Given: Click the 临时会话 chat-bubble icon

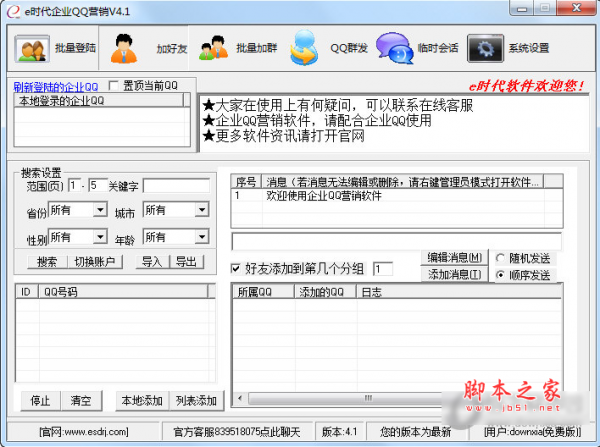Looking at the screenshot, I should coord(395,48).
